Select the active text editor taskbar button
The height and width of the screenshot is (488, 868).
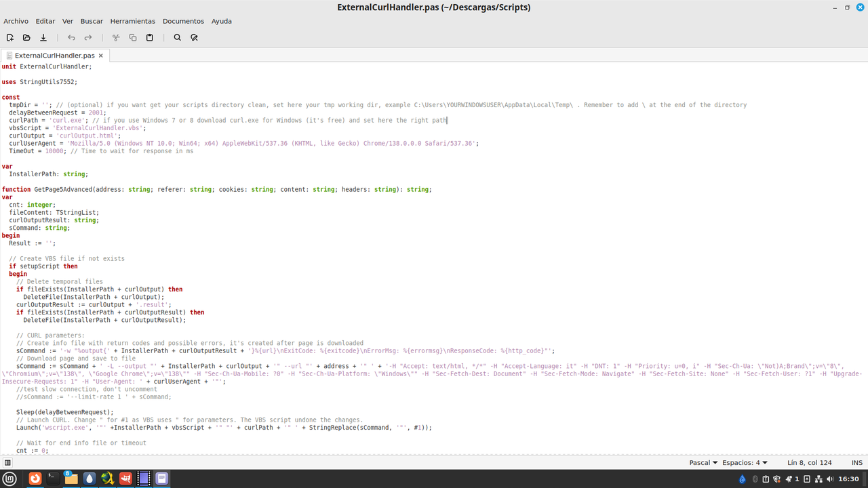coord(161,479)
